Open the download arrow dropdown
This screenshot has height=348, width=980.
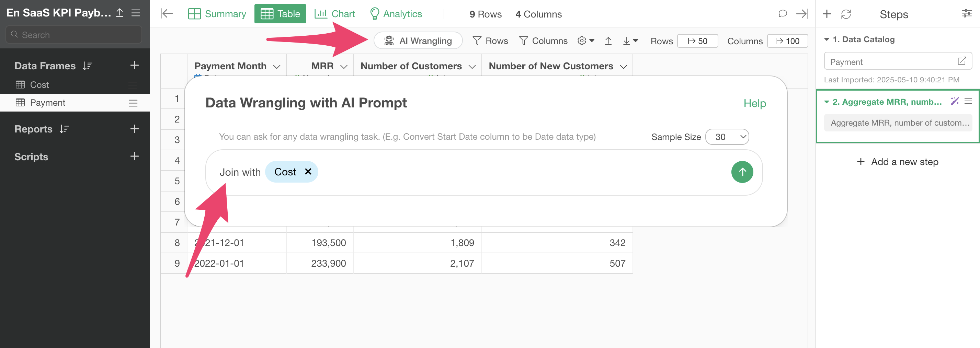pyautogui.click(x=630, y=41)
